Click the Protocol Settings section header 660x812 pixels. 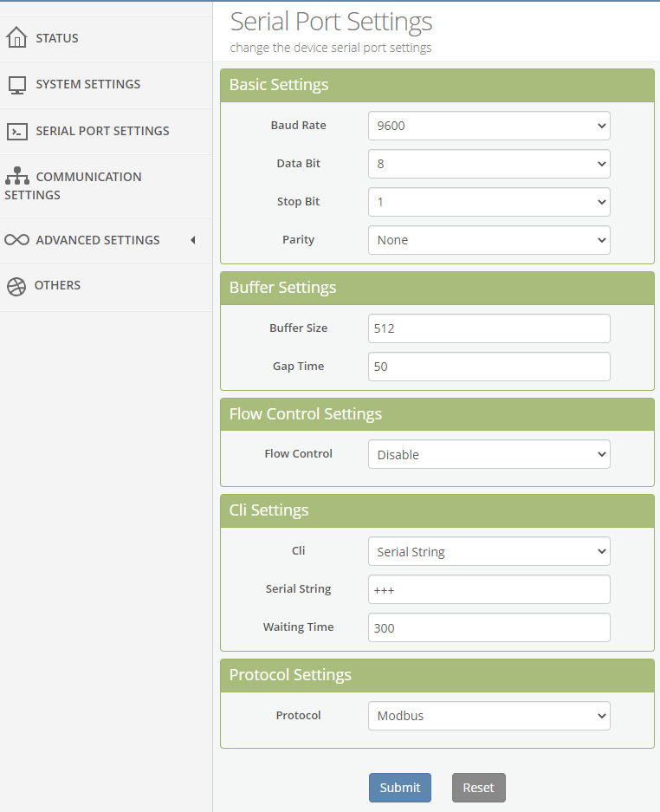click(437, 675)
